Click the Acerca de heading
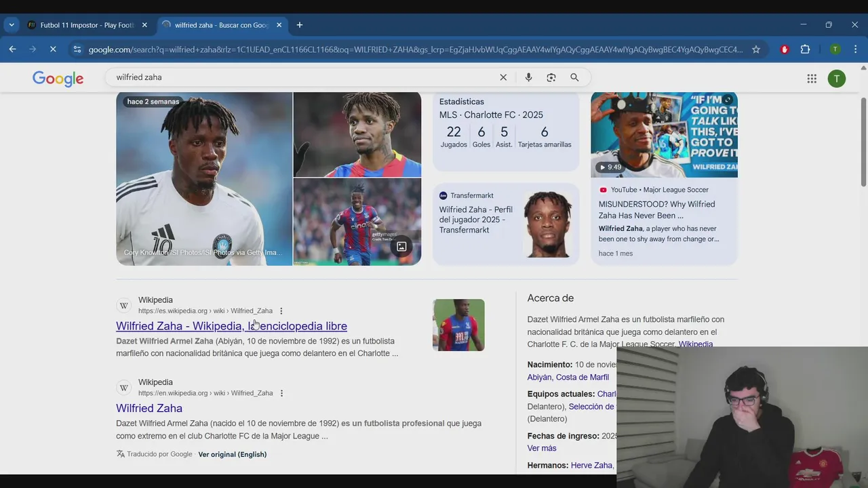868x488 pixels. tap(551, 298)
